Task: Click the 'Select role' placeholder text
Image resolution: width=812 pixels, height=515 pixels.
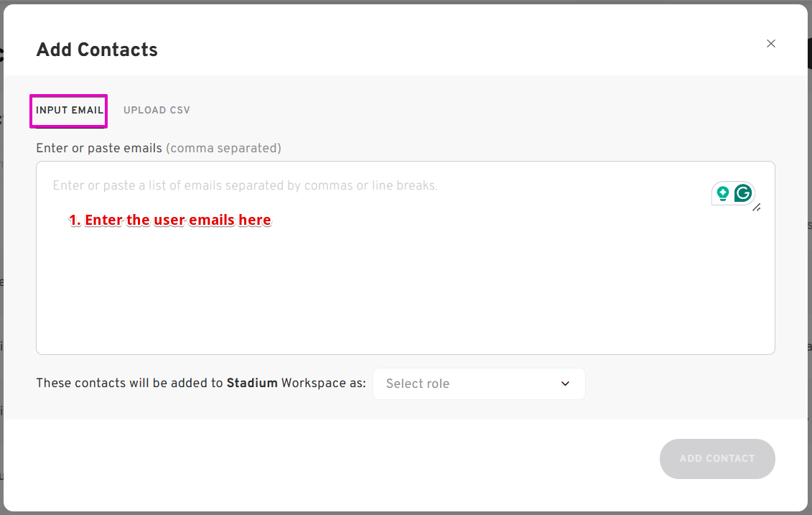Action: click(418, 384)
